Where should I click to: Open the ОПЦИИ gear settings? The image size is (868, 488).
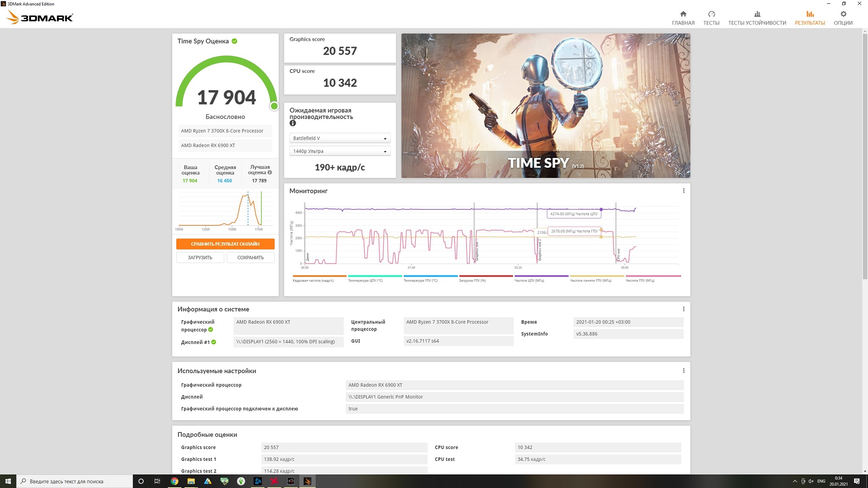tap(843, 14)
